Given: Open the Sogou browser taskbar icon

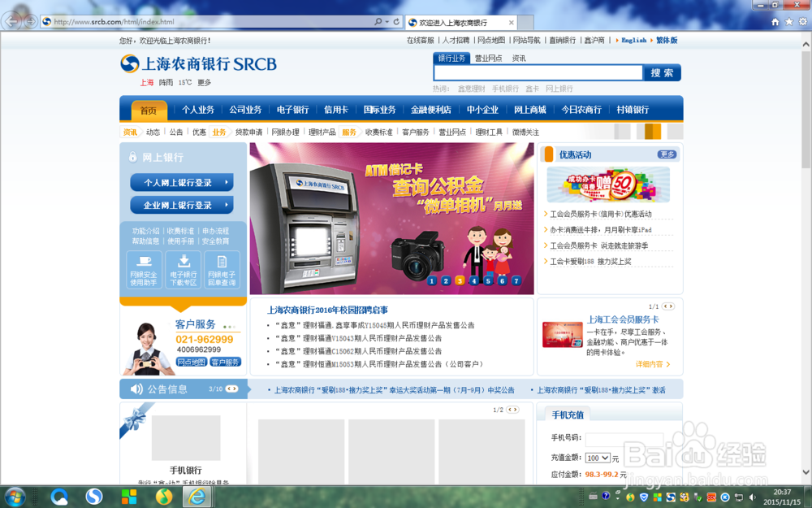Looking at the screenshot, I should pyautogui.click(x=94, y=497).
